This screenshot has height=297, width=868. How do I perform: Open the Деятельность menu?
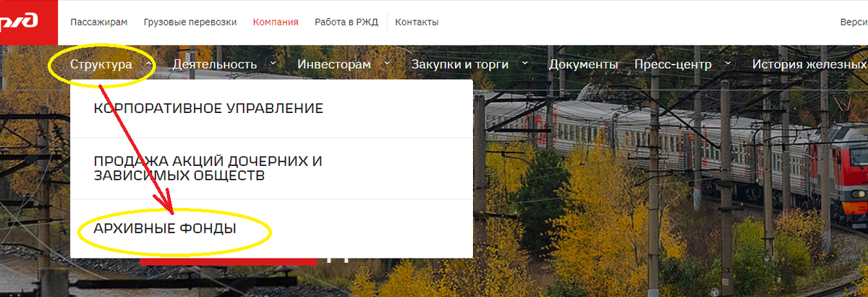[x=215, y=64]
